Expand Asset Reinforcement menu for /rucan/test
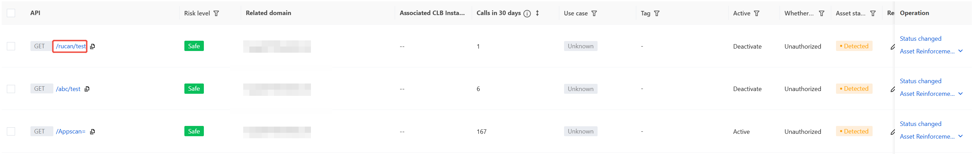Viewport: 980px width, 154px height. click(961, 51)
